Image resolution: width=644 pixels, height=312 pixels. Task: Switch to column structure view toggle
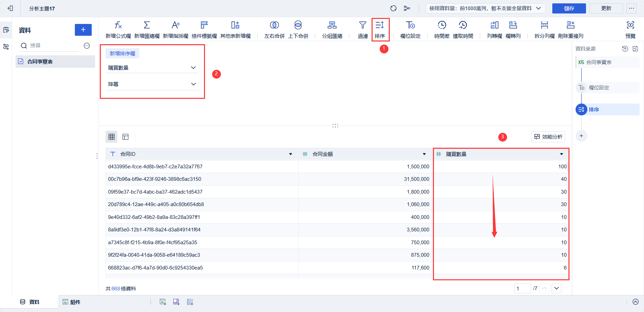[125, 137]
